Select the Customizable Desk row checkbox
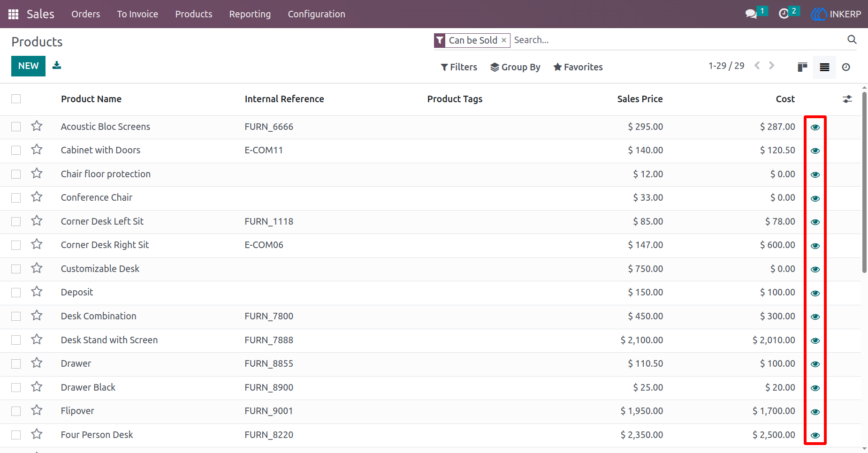This screenshot has width=868, height=453. [x=16, y=269]
